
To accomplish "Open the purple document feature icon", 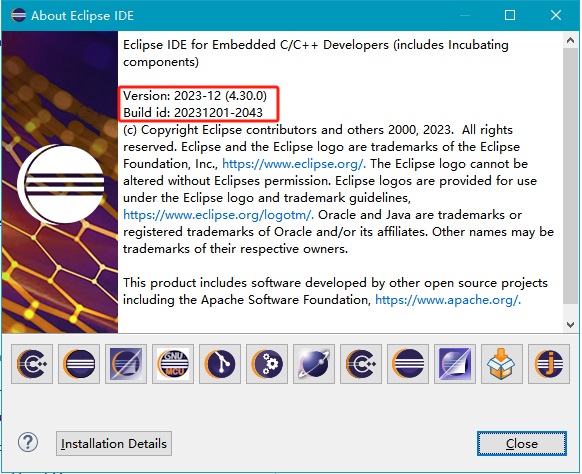I will pyautogui.click(x=455, y=364).
